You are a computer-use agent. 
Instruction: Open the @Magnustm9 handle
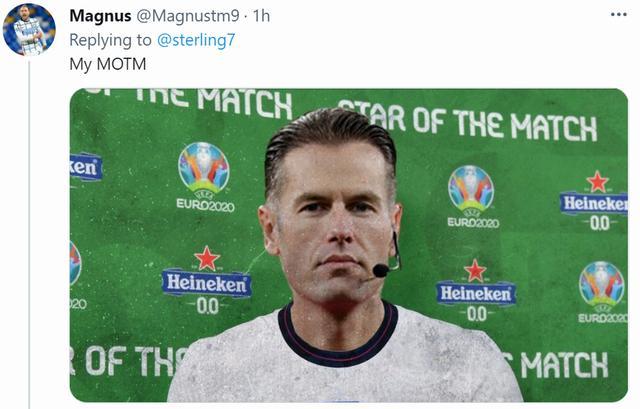point(187,16)
